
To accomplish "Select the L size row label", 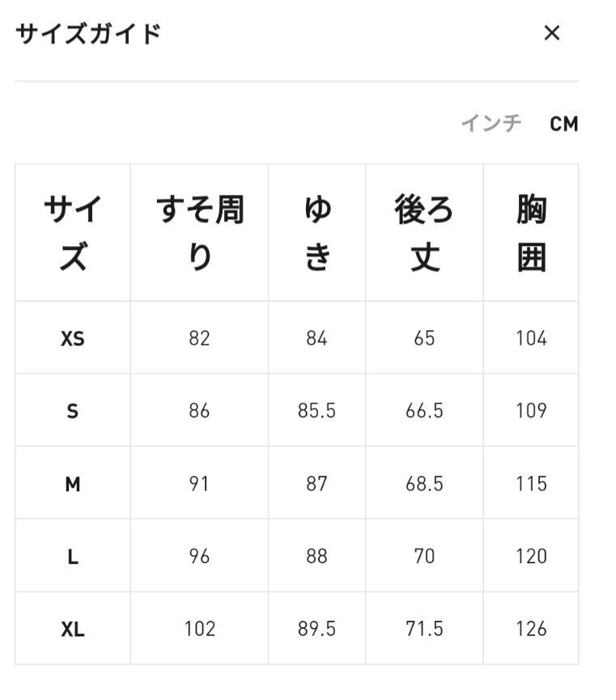I will tap(73, 557).
